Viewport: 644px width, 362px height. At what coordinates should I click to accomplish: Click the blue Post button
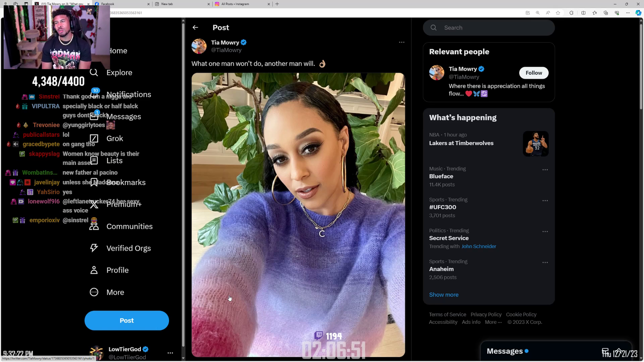click(x=127, y=321)
